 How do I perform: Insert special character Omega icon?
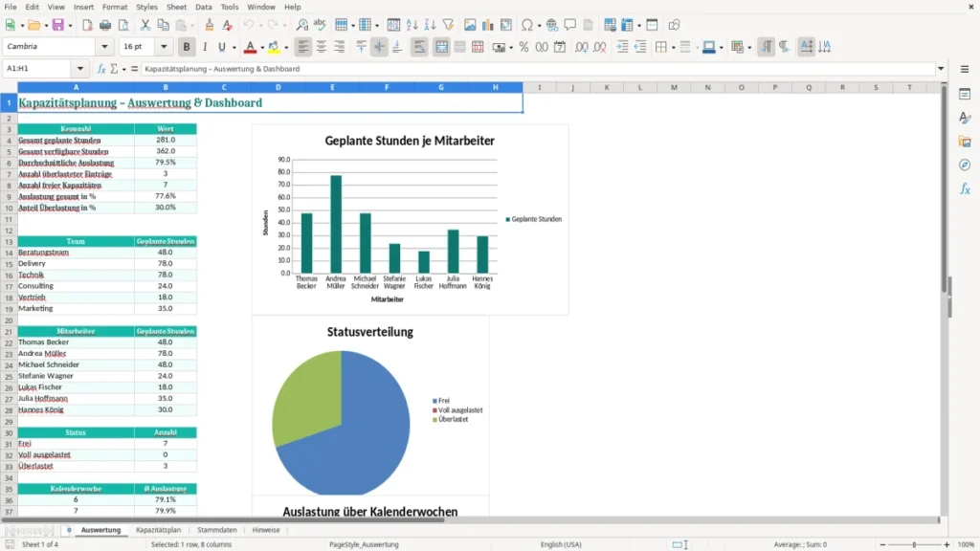527,25
